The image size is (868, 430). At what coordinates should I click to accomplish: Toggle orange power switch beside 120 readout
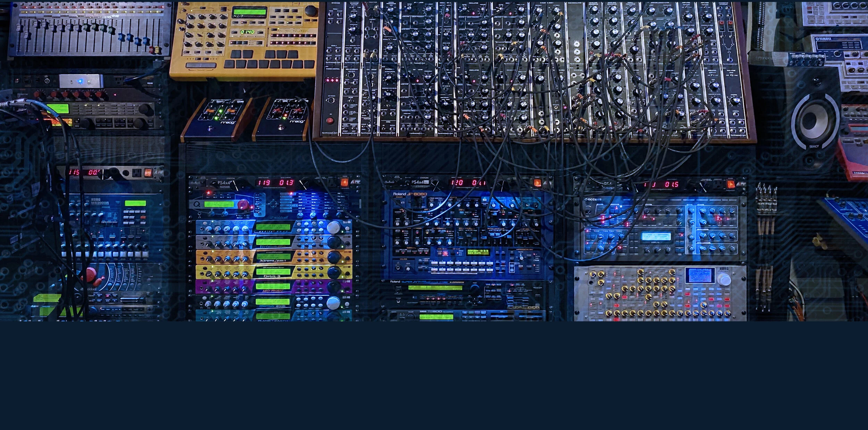tap(537, 183)
